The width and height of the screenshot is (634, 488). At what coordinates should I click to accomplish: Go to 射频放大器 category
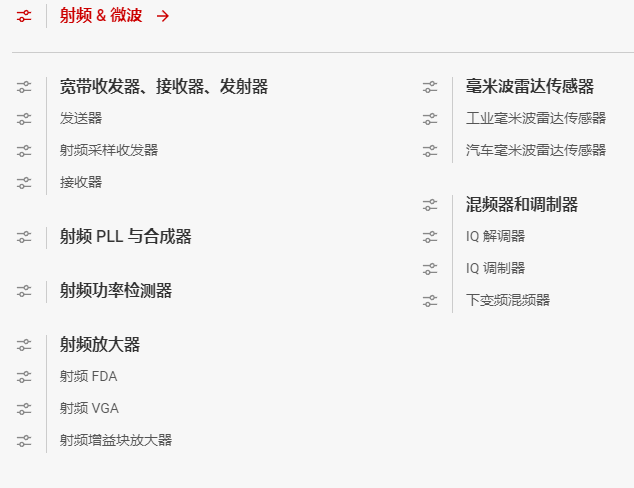pyautogui.click(x=99, y=345)
